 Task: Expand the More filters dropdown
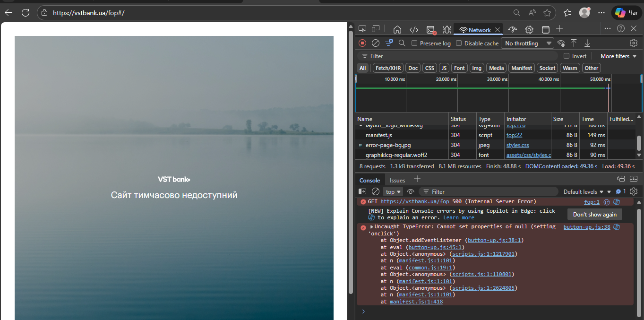pos(618,56)
